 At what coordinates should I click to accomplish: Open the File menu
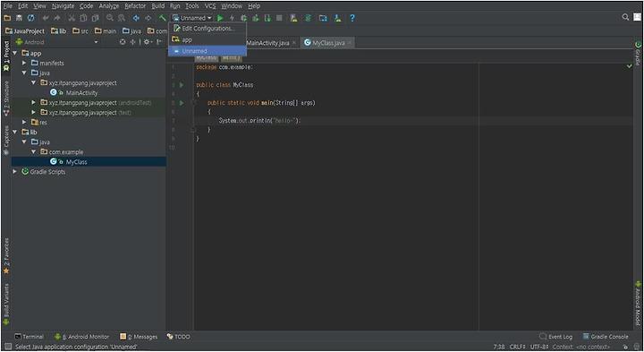click(x=8, y=5)
